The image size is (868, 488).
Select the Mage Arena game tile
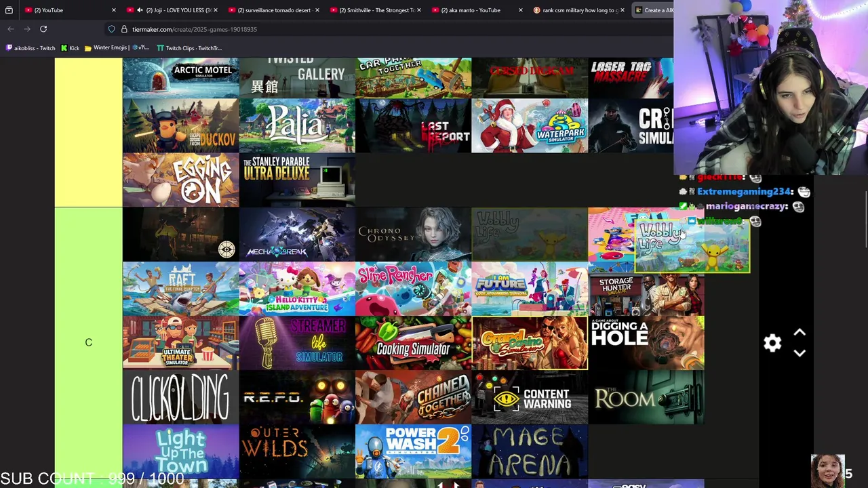530,451
